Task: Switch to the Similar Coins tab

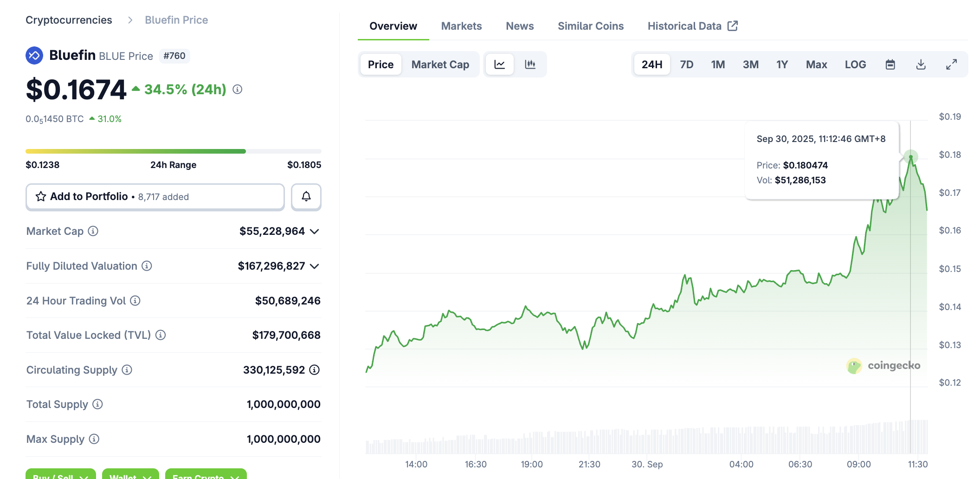Action: click(590, 26)
